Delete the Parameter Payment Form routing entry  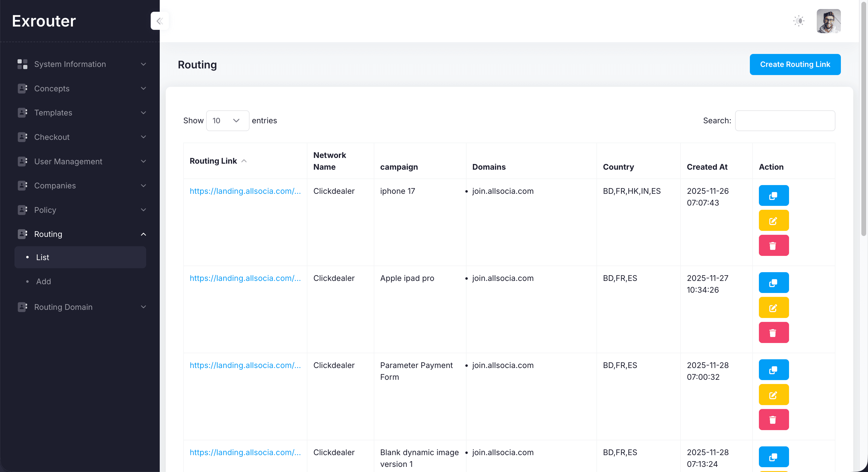(774, 420)
